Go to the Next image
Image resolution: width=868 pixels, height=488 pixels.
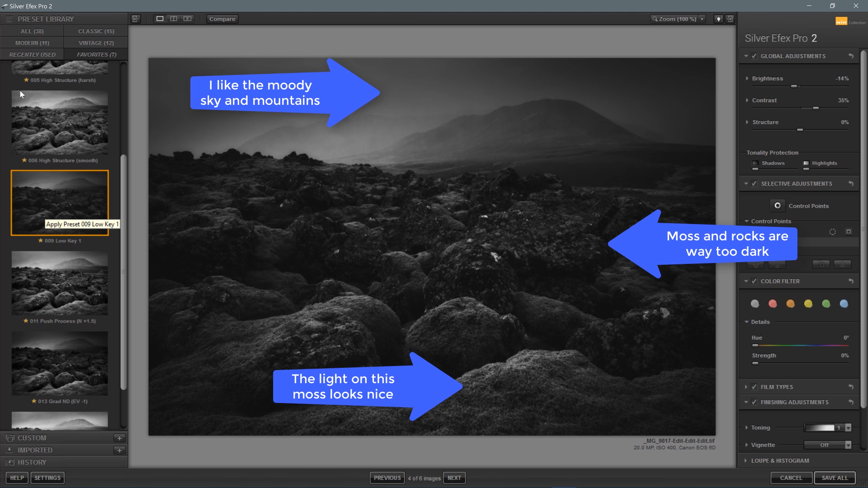[454, 478]
